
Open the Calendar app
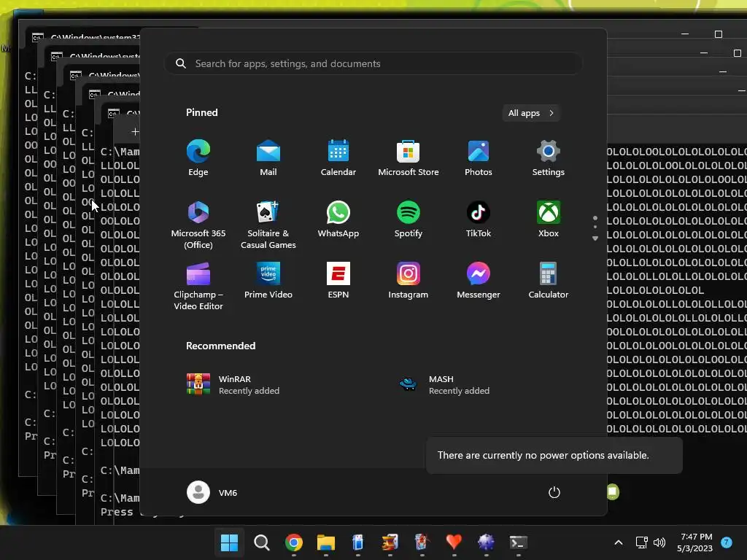click(338, 158)
